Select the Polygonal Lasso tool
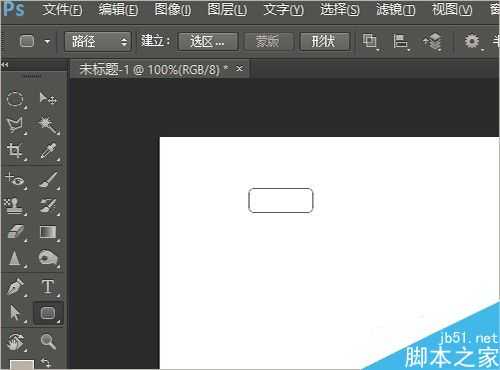 tap(15, 125)
